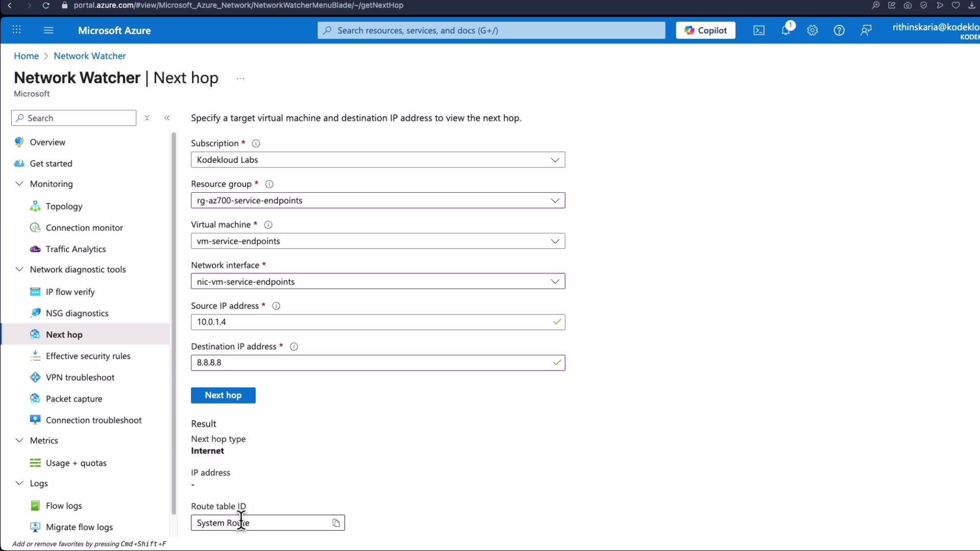
Task: Click the browser reload icon
Action: tap(45, 5)
